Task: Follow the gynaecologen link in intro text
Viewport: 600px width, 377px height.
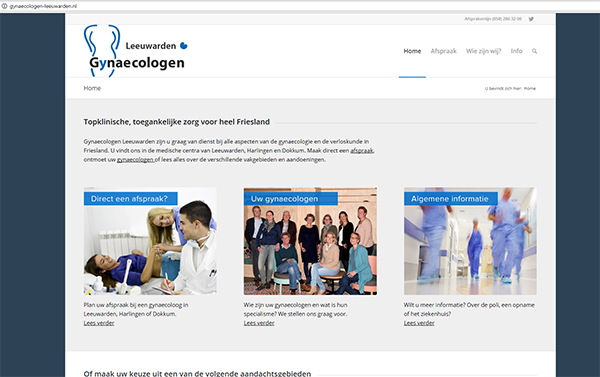Action: point(135,160)
